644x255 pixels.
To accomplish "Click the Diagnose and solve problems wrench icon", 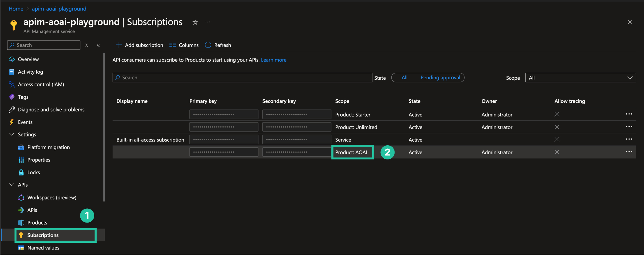I will point(12,109).
